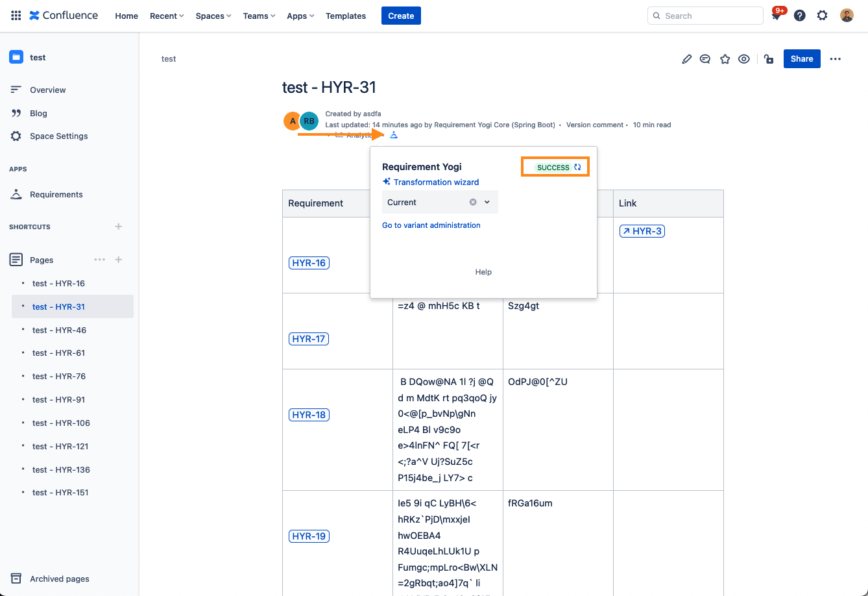Image resolution: width=868 pixels, height=596 pixels.
Task: Expand the Spaces menu
Action: tap(213, 16)
